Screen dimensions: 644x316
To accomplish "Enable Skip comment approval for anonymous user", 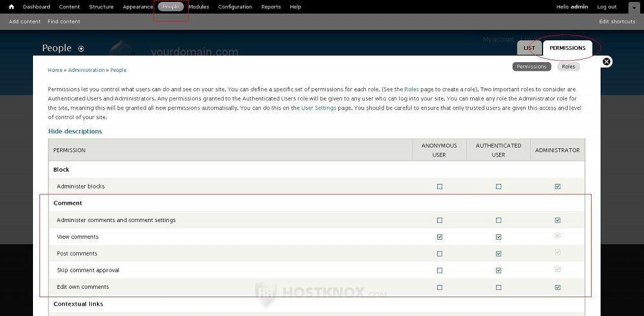I will pyautogui.click(x=440, y=270).
